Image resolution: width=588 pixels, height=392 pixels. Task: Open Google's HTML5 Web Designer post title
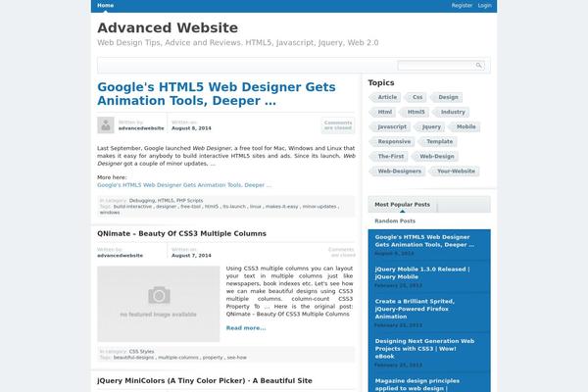pyautogui.click(x=217, y=94)
